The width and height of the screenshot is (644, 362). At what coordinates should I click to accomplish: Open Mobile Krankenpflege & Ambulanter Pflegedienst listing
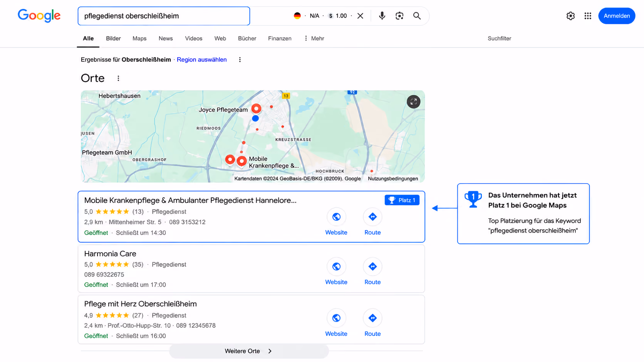[x=190, y=200]
